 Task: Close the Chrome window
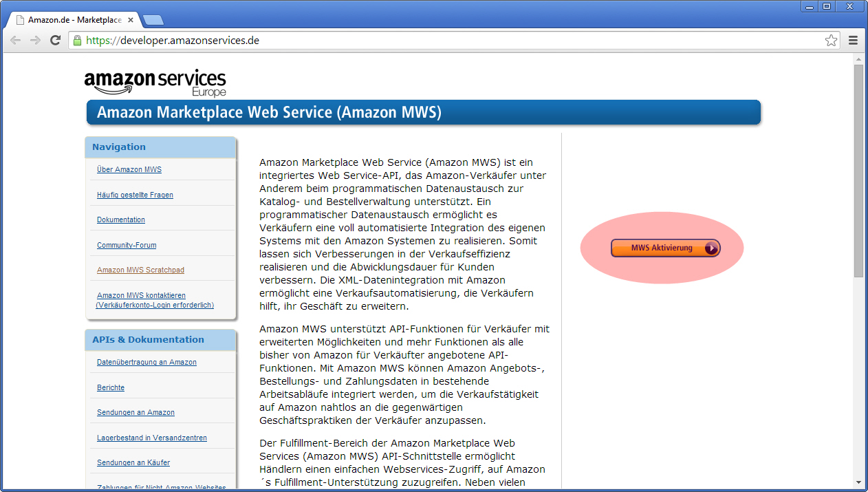850,6
